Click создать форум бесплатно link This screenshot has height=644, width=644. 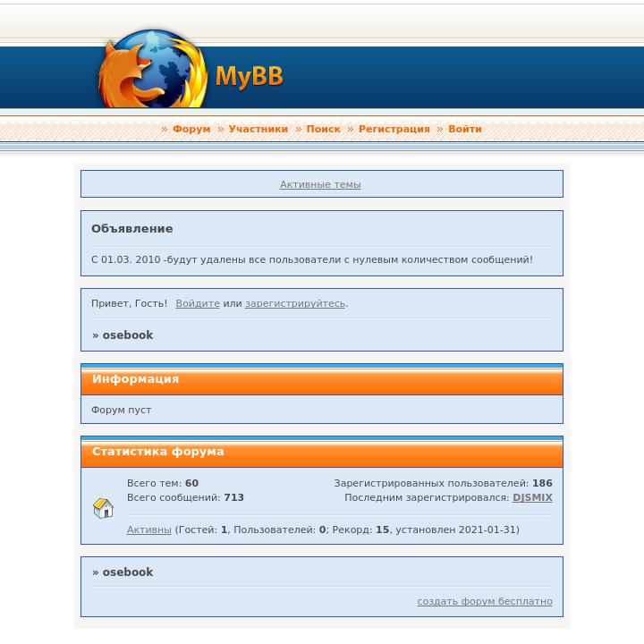click(x=485, y=601)
